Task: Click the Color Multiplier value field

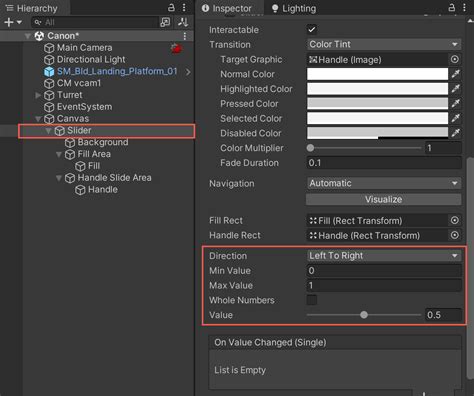Action: click(443, 148)
